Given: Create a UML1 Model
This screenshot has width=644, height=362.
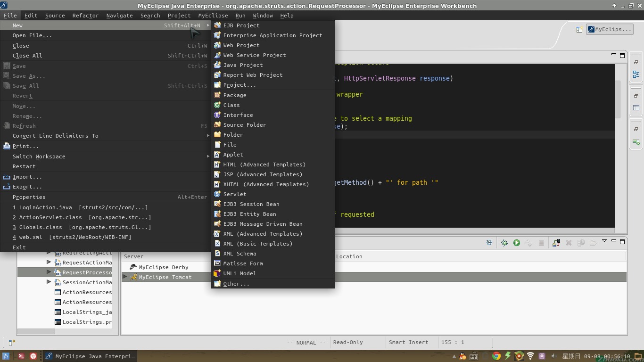Looking at the screenshot, I should tap(273, 273).
